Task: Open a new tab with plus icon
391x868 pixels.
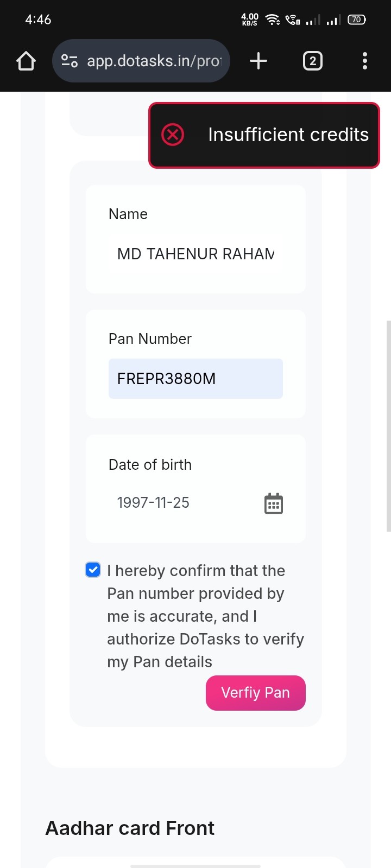Action: (258, 61)
